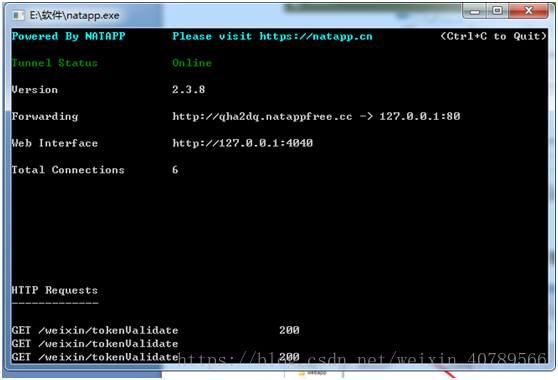558x380 pixels.
Task: Select the http://qha2dq.natappfree.cc forwarding URL
Action: (262, 117)
